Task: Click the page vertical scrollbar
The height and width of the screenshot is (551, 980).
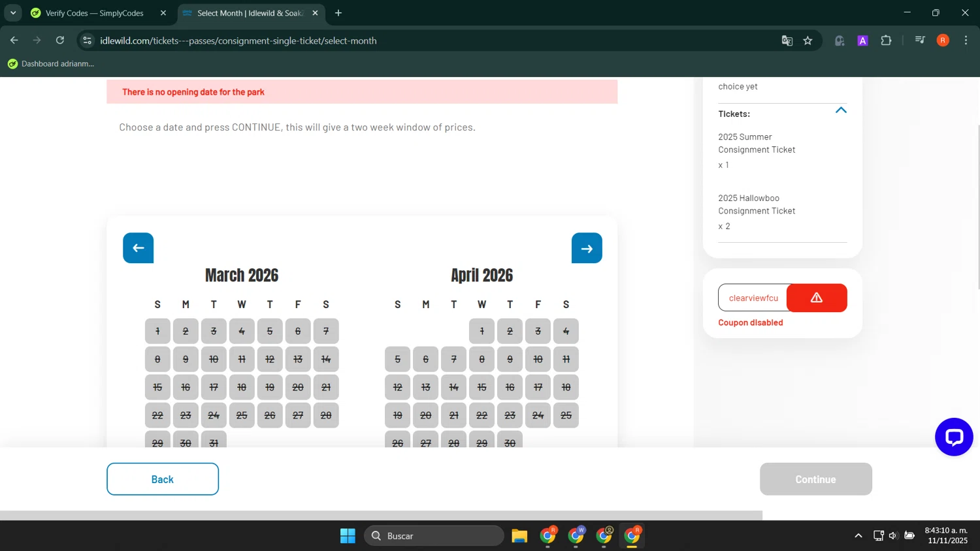Action: 977,206
